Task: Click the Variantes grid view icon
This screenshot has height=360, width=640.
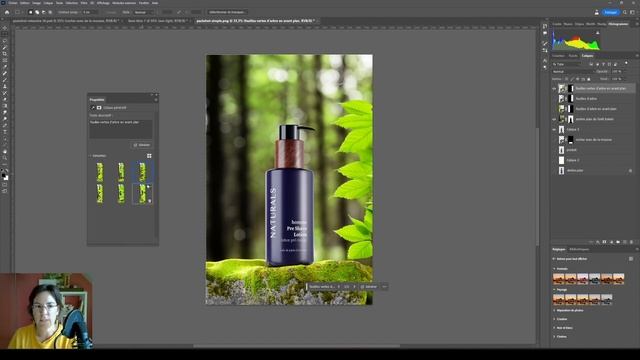Action: coord(149,156)
